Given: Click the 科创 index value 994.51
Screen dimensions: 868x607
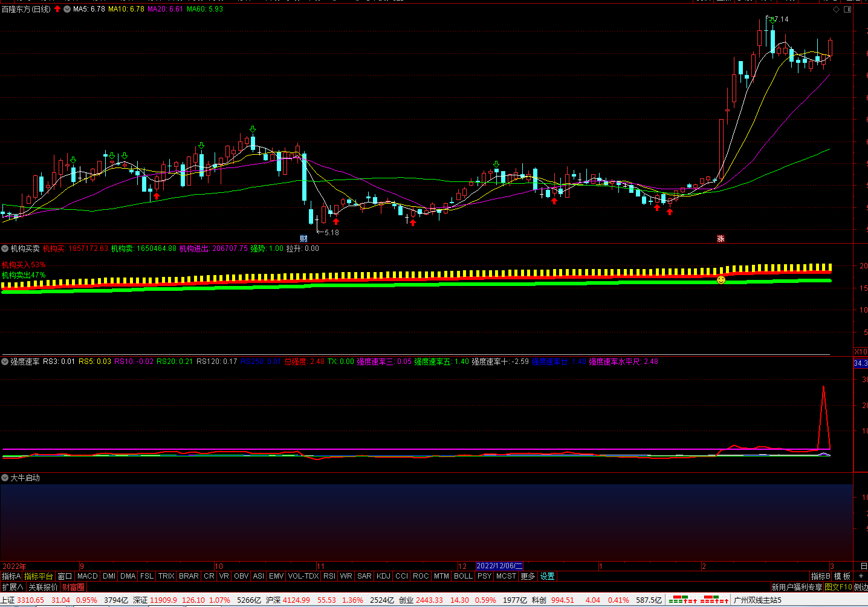Looking at the screenshot, I should click(563, 600).
